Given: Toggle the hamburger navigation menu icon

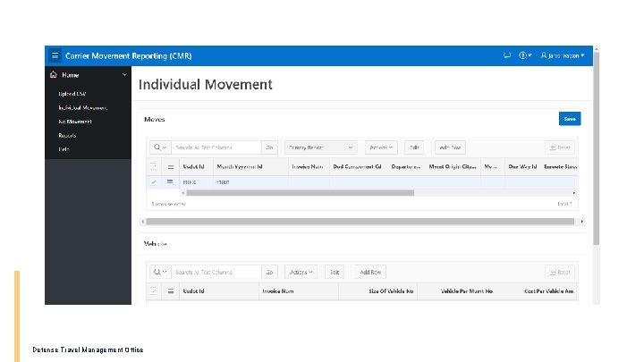Looking at the screenshot, I should 55,55.
